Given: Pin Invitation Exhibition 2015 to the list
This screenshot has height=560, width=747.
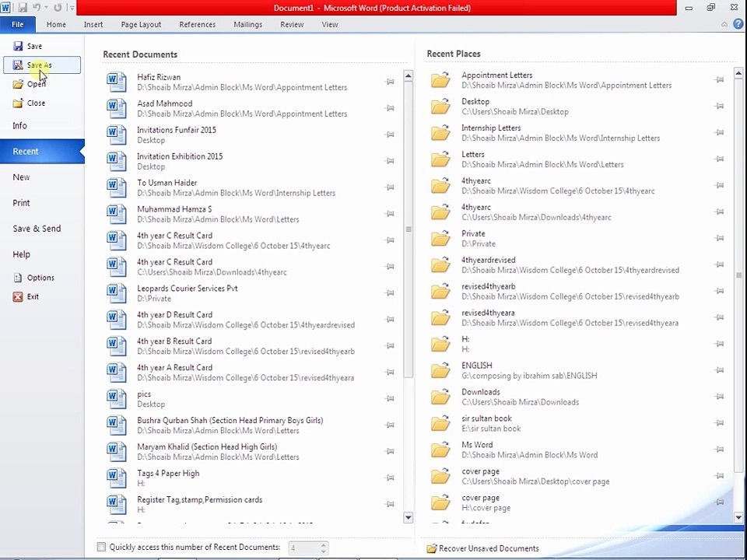Looking at the screenshot, I should coord(390,161).
